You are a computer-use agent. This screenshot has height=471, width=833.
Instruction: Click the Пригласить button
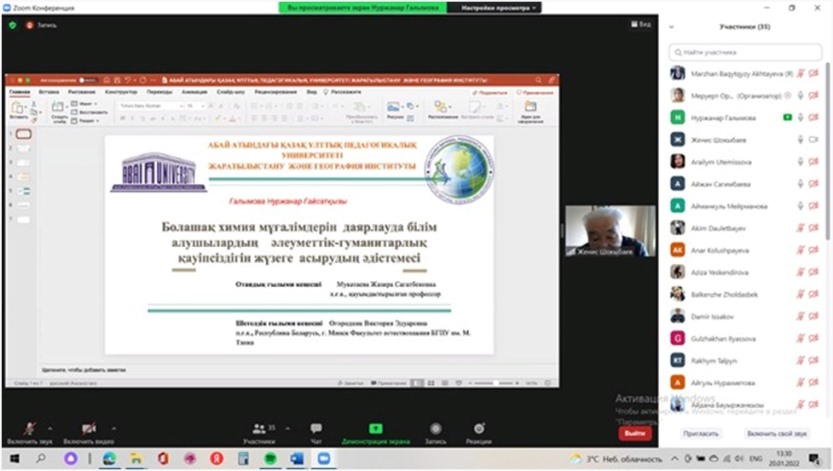click(700, 434)
